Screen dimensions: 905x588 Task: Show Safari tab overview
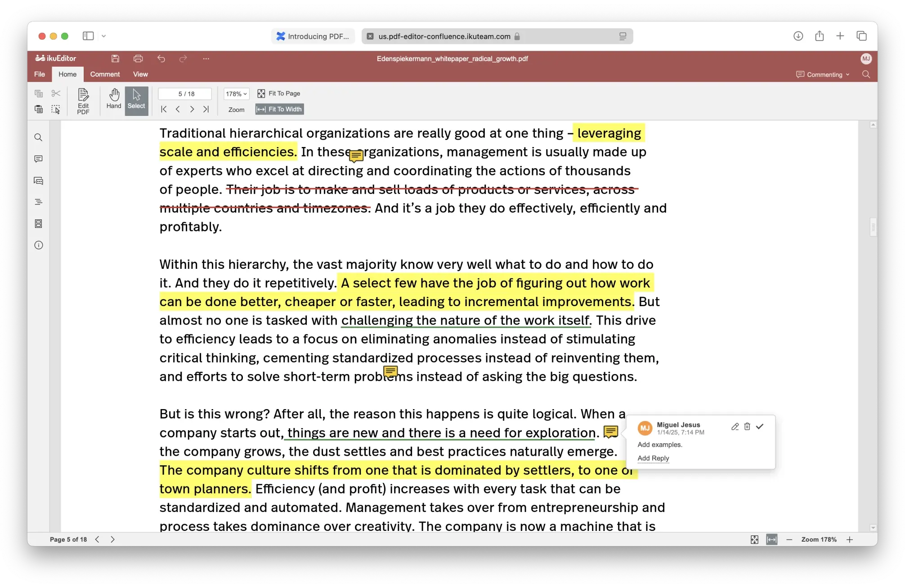(x=861, y=36)
